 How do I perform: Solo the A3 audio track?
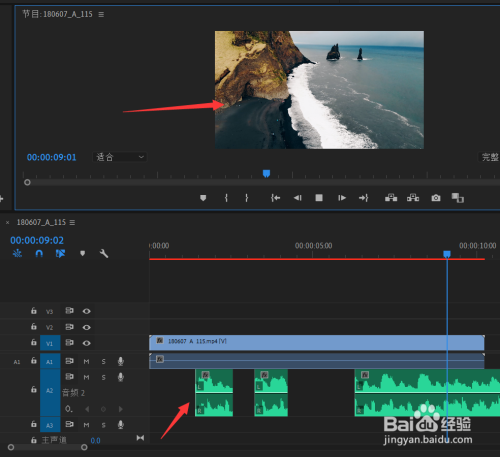[x=104, y=425]
